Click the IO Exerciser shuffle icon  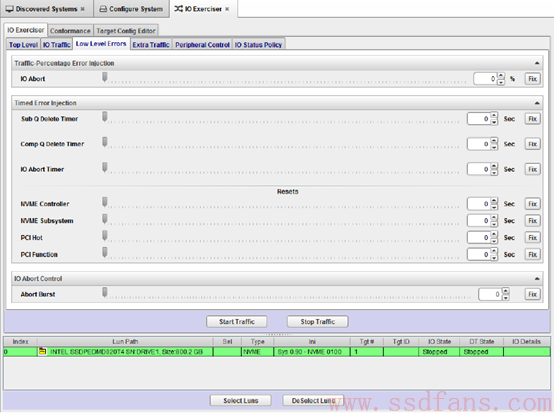point(178,8)
